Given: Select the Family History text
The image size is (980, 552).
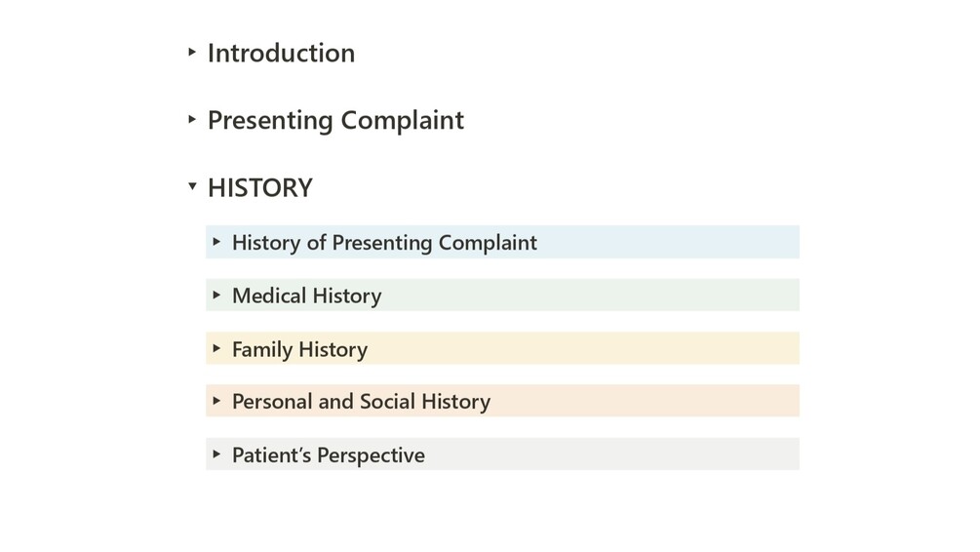Looking at the screenshot, I should pos(299,349).
